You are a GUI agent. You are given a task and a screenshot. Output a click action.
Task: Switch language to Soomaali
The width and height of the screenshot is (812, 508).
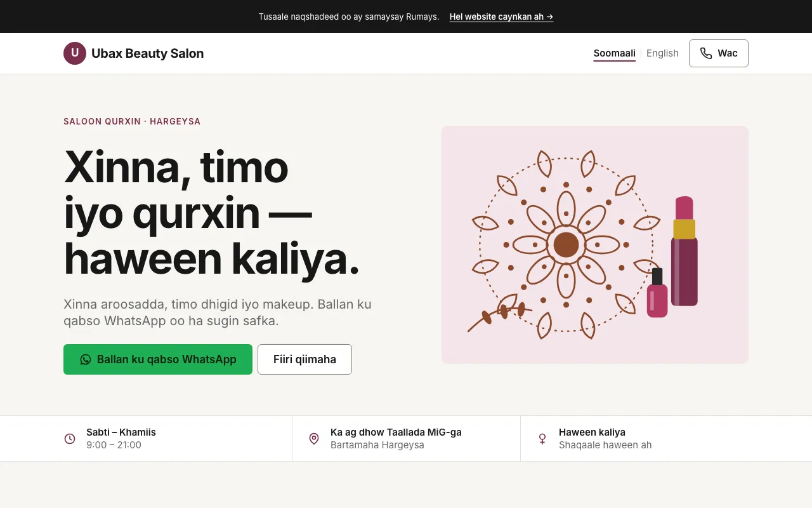(614, 53)
